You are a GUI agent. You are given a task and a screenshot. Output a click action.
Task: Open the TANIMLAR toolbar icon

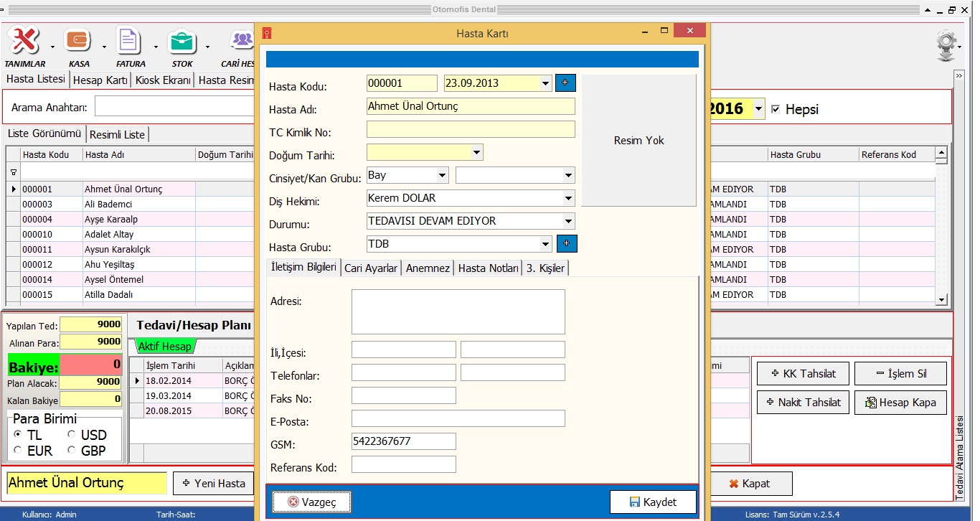point(24,40)
